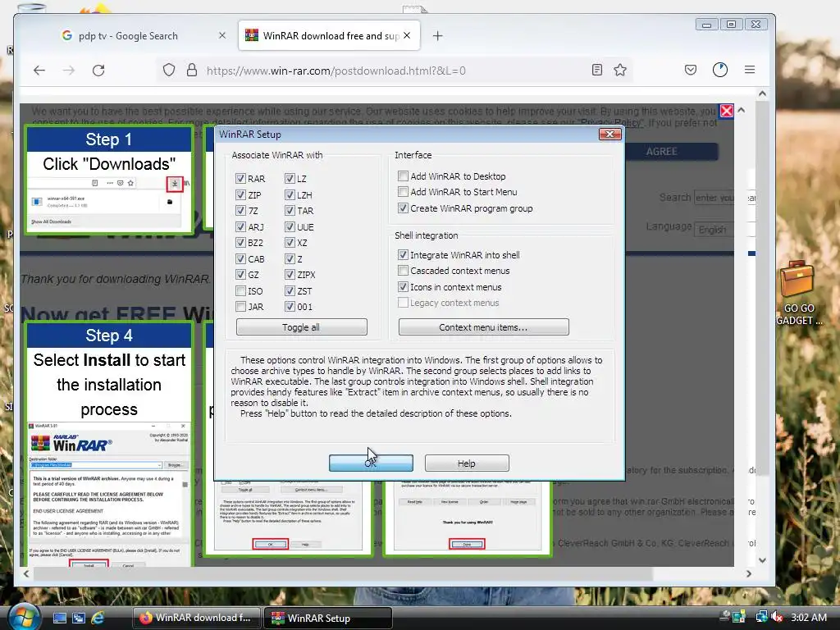Image resolution: width=840 pixels, height=630 pixels.
Task: Open the Step 4 Install screenshot thumbnail
Action: point(109,494)
